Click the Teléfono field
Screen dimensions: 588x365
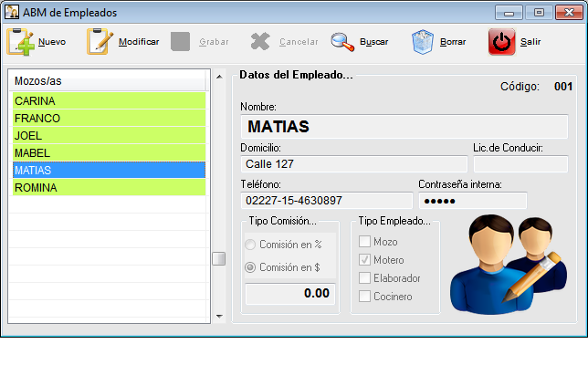(327, 201)
